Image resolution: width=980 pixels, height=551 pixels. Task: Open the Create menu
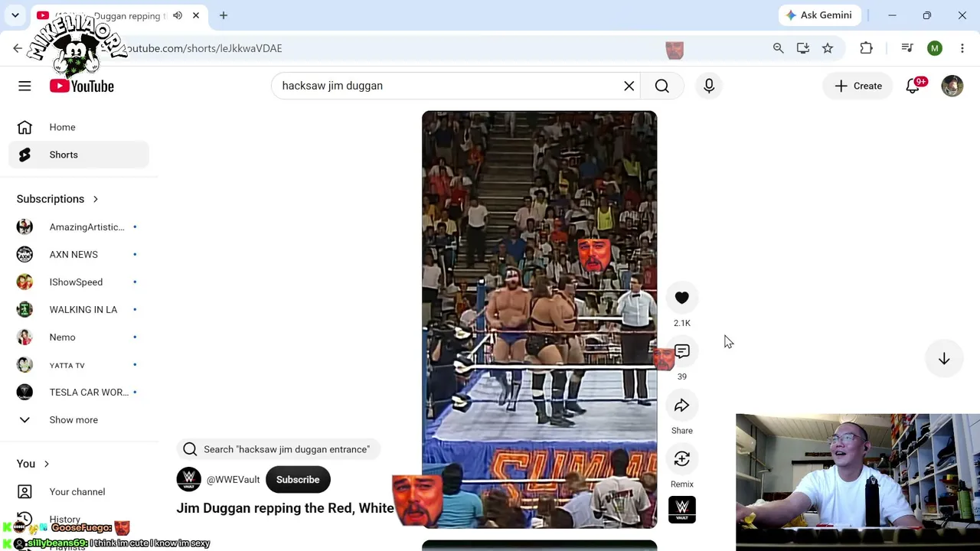(858, 86)
